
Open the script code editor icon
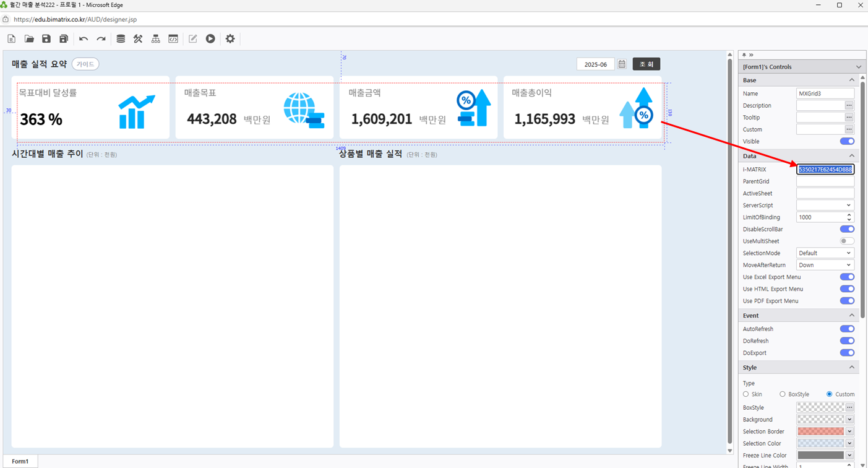point(173,39)
